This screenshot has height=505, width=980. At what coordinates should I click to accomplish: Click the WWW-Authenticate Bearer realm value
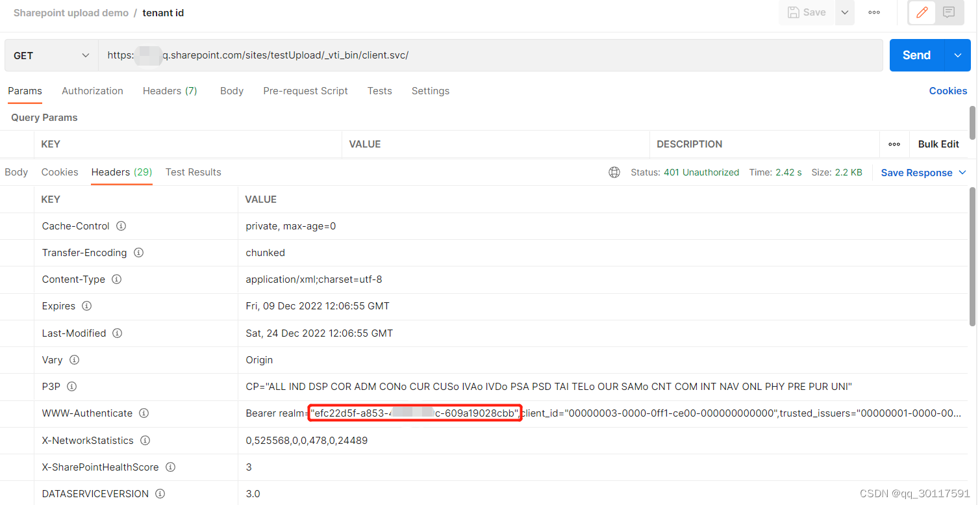(x=603, y=413)
